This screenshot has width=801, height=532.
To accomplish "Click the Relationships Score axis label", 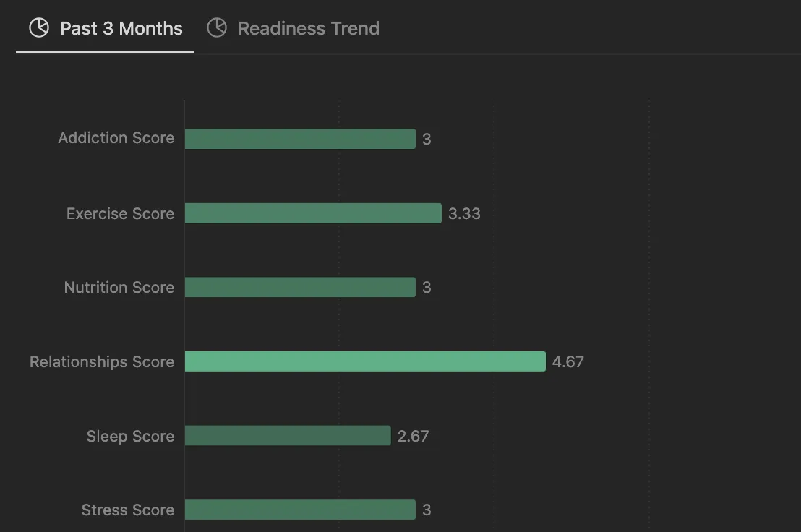I will pyautogui.click(x=102, y=362).
